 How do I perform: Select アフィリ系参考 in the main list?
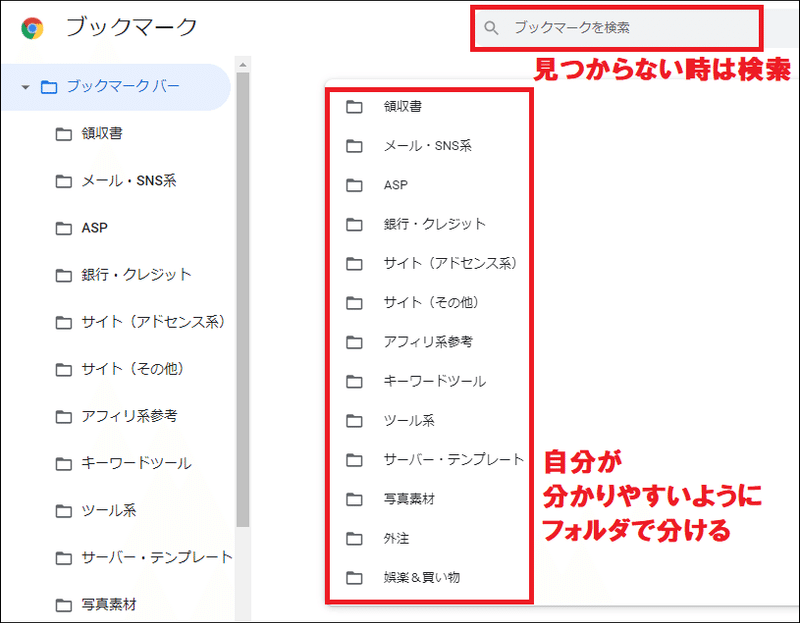pyautogui.click(x=428, y=342)
